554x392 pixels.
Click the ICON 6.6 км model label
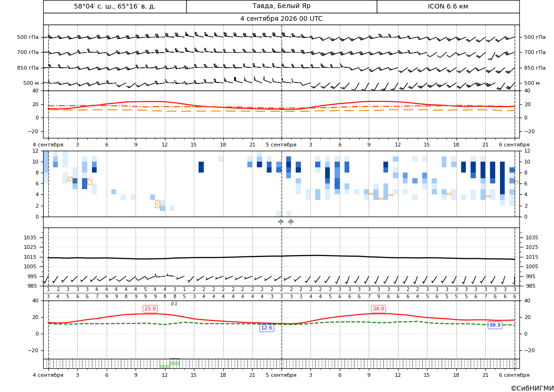pyautogui.click(x=448, y=6)
